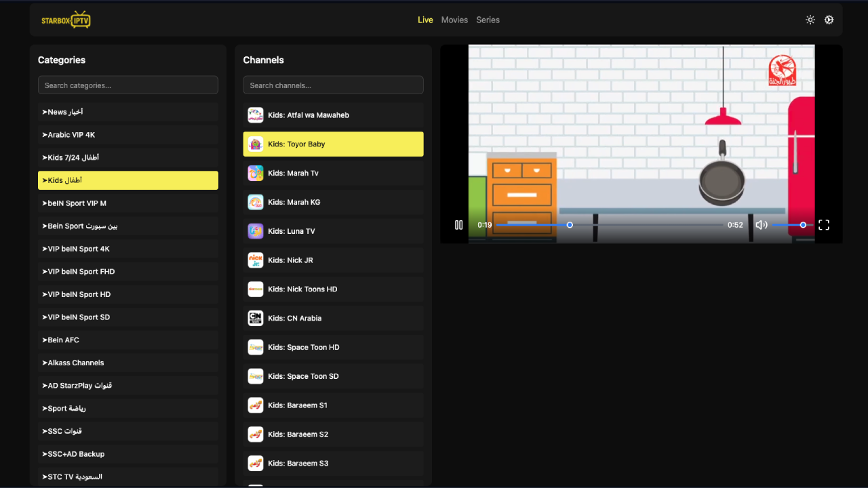Click the Baraeem S3 channel logo
This screenshot has height=488, width=868.
pos(256,464)
